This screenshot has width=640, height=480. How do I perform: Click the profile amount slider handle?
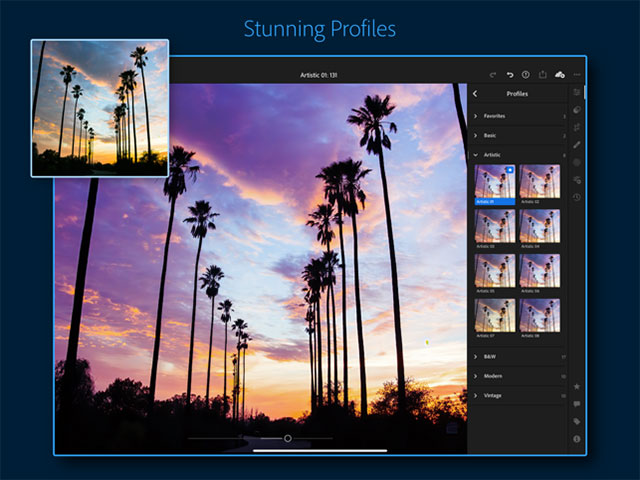tap(288, 438)
